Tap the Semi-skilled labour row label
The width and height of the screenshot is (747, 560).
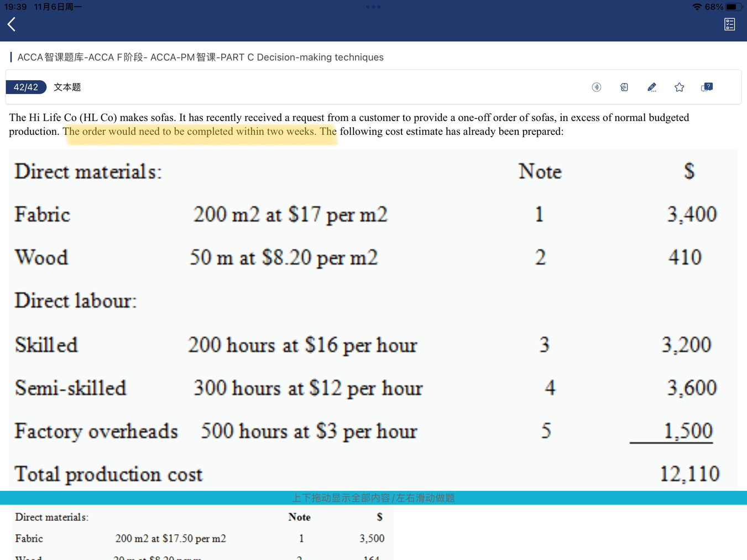coord(71,388)
